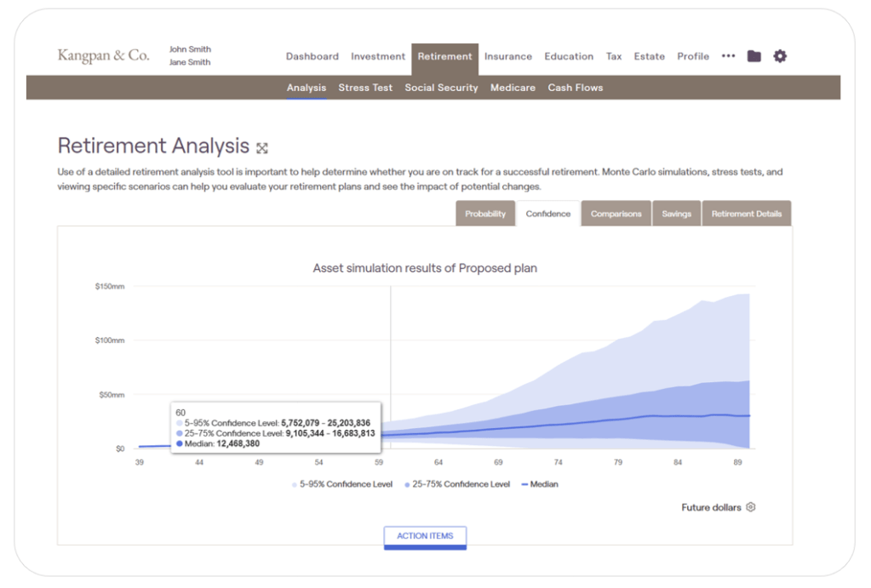Screen dimensions: 871x588
Task: Click the Future dollars settings icon
Action: click(x=750, y=507)
